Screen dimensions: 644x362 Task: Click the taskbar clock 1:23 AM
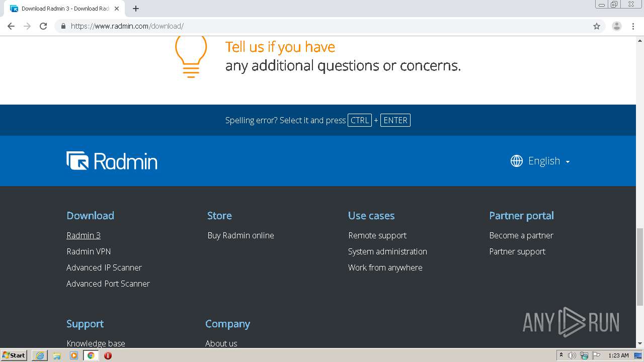618,355
